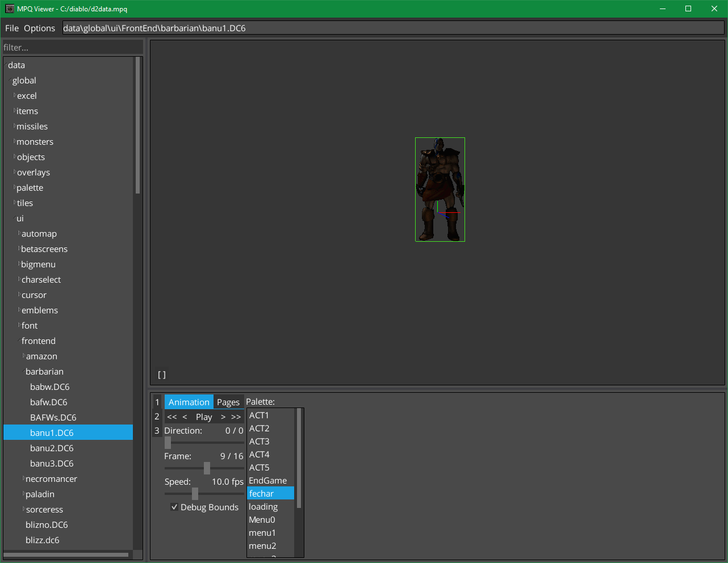Click the MPQ Viewer app icon in title bar
The image size is (728, 563).
[10, 9]
